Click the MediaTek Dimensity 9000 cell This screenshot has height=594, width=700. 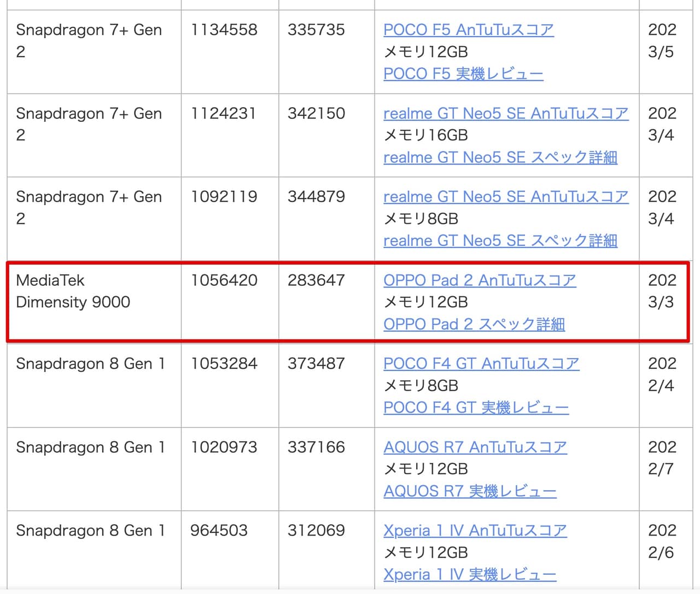[x=73, y=291]
